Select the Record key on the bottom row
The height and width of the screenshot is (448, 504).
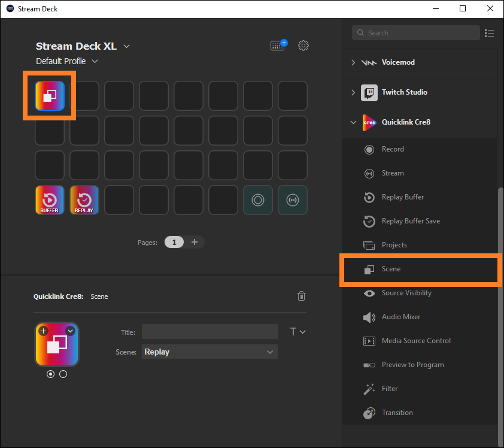pyautogui.click(x=258, y=200)
